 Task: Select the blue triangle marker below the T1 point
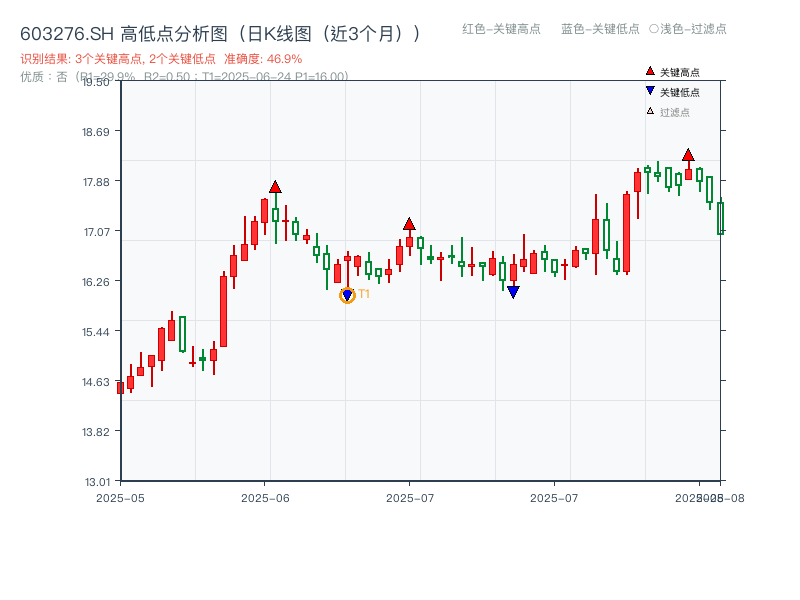point(348,293)
